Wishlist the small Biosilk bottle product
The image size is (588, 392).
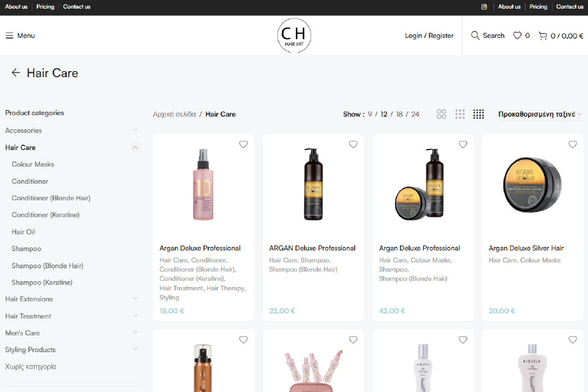pos(463,340)
